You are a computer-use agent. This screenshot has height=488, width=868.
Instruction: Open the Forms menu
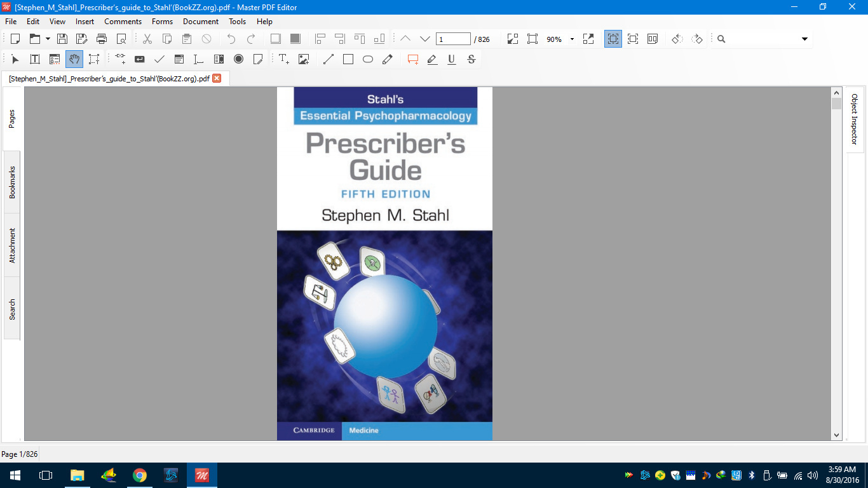point(162,21)
